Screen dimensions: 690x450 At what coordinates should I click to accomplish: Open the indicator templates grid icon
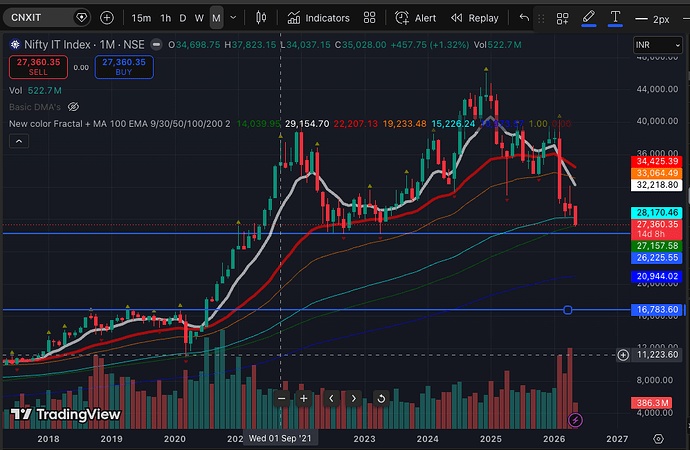tap(370, 18)
